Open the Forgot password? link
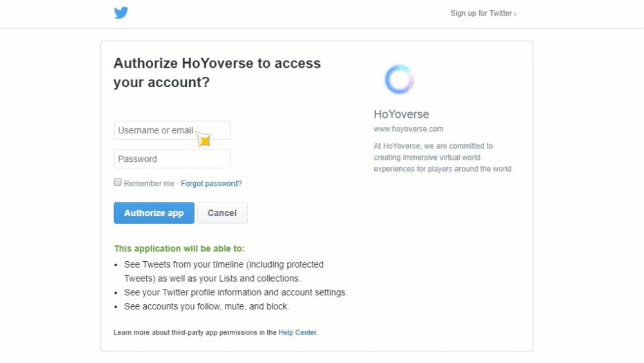 click(211, 184)
